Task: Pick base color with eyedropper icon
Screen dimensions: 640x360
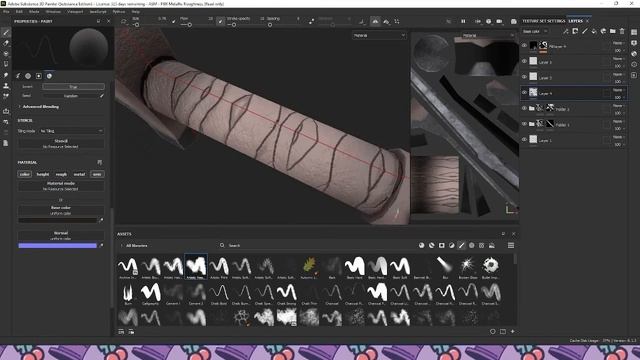Action: pos(101,220)
